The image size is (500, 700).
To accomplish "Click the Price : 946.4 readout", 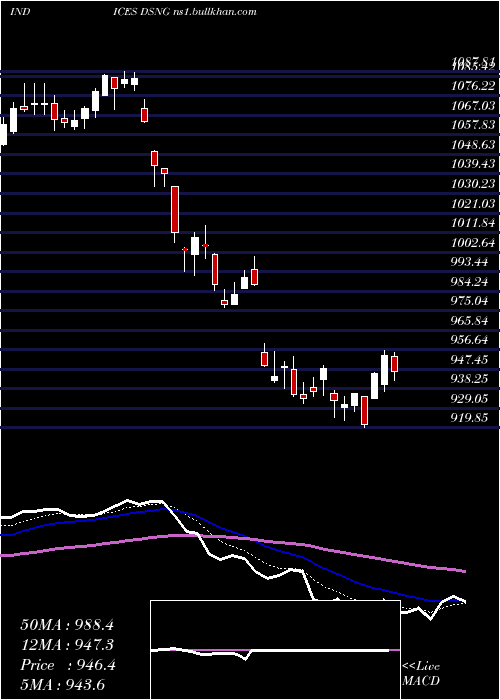I will [x=68, y=665].
